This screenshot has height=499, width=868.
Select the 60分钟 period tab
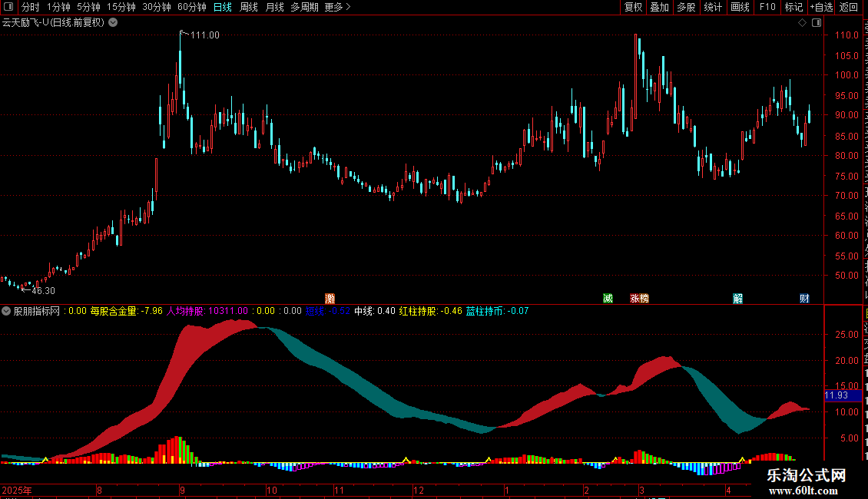click(191, 7)
